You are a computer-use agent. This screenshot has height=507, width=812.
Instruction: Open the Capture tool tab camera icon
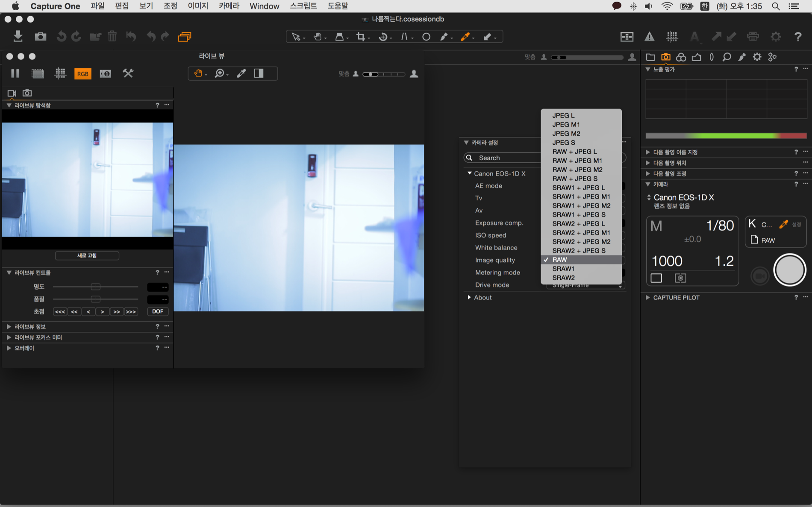coord(665,57)
